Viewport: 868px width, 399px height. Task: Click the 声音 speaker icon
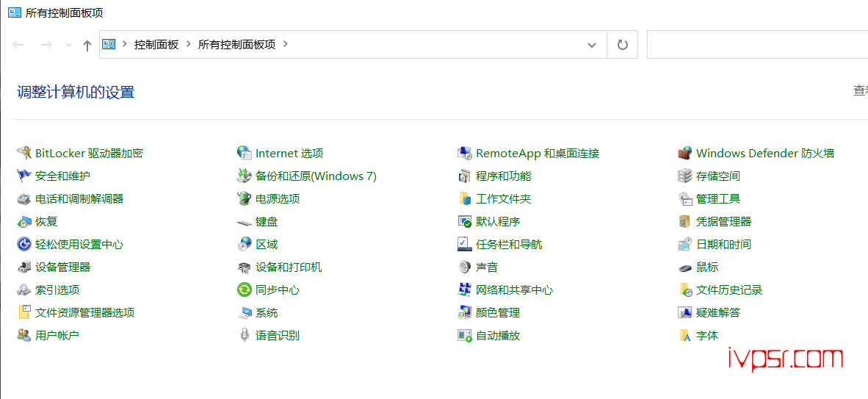(464, 267)
